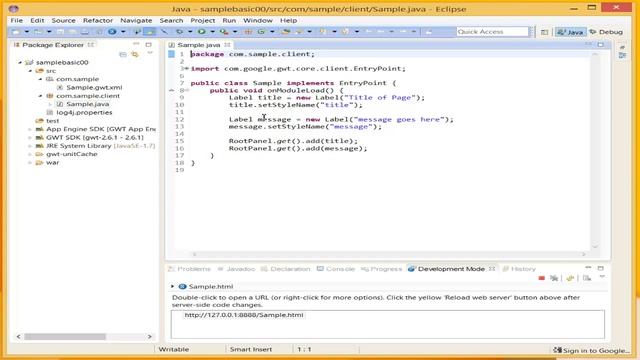Collapse the src folder
This screenshot has width=640, height=360.
30,71
